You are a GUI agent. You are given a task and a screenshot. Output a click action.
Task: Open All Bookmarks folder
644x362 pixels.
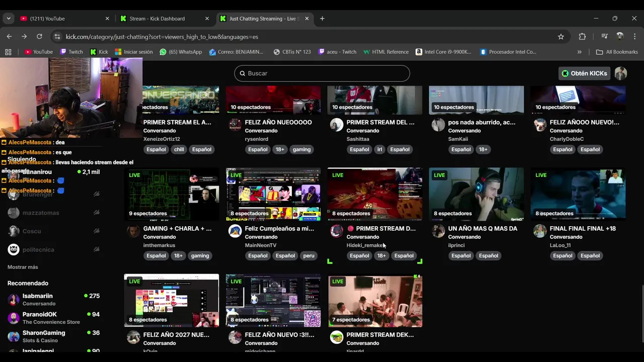click(617, 52)
